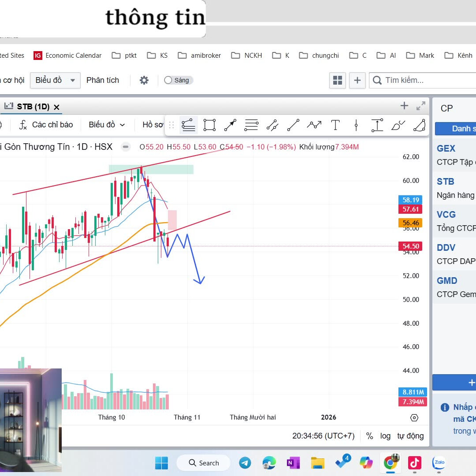The width and height of the screenshot is (476, 476).
Task: Select the Rectangle drawing tool
Action: click(x=209, y=125)
